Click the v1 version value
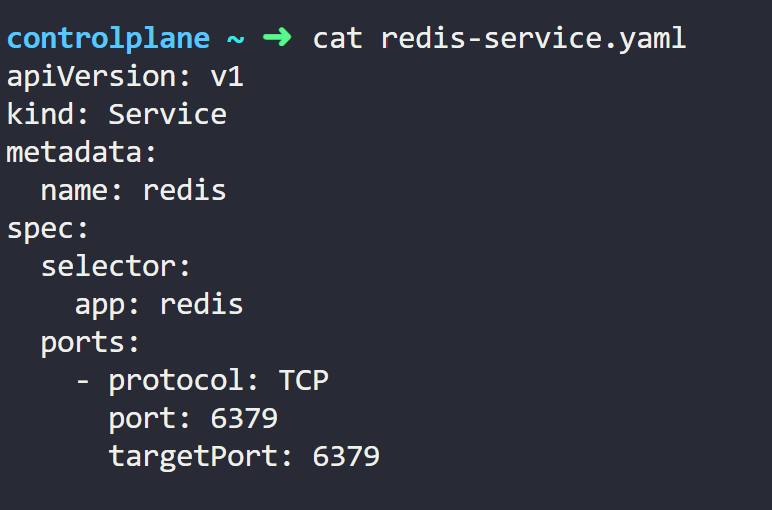Image resolution: width=772 pixels, height=510 pixels. point(227,77)
